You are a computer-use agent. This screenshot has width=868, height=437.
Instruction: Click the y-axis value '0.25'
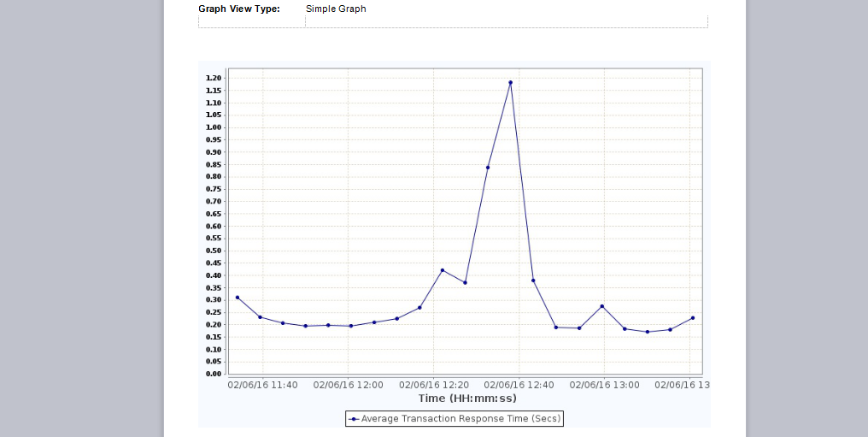[x=214, y=312]
